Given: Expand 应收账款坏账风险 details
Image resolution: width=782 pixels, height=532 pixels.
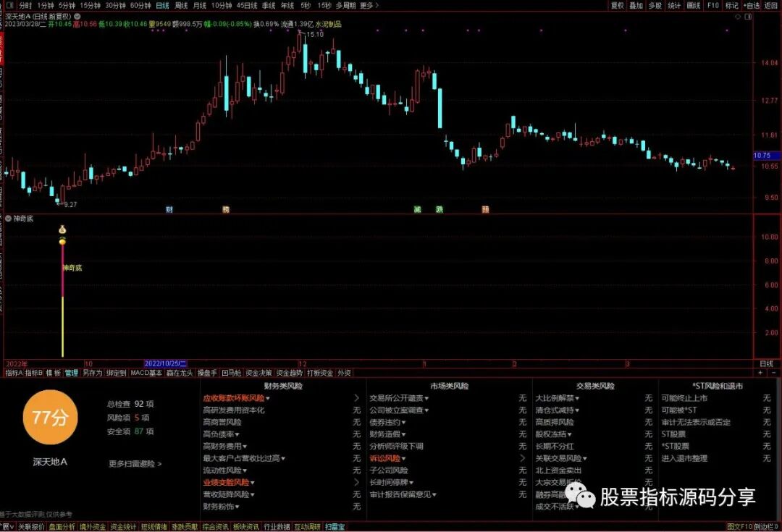Looking at the screenshot, I should (268, 398).
